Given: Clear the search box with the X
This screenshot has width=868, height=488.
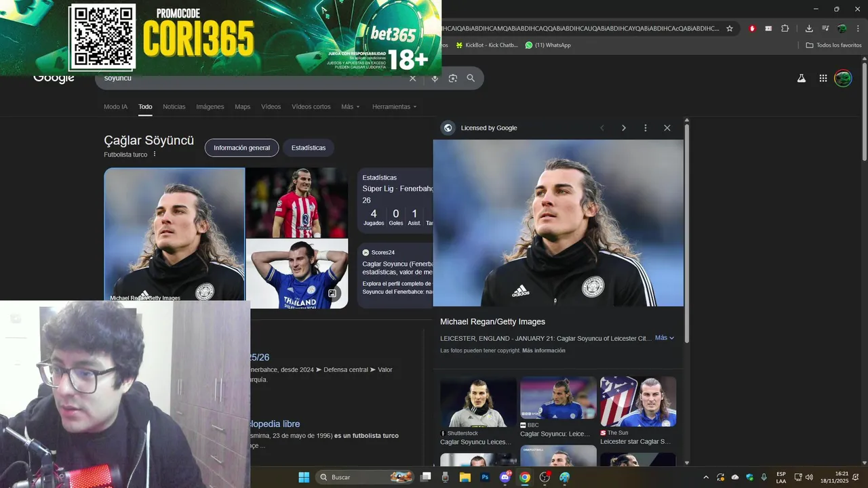Looking at the screenshot, I should click(412, 78).
